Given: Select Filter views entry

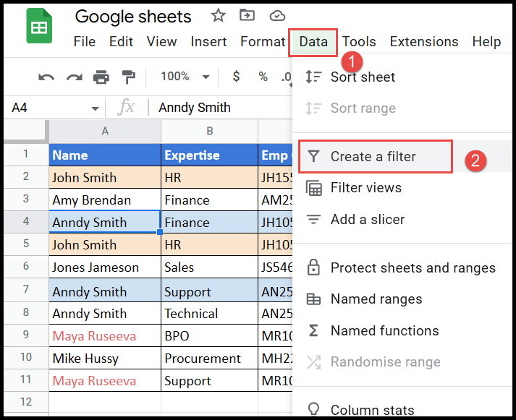Looking at the screenshot, I should click(x=402, y=188).
